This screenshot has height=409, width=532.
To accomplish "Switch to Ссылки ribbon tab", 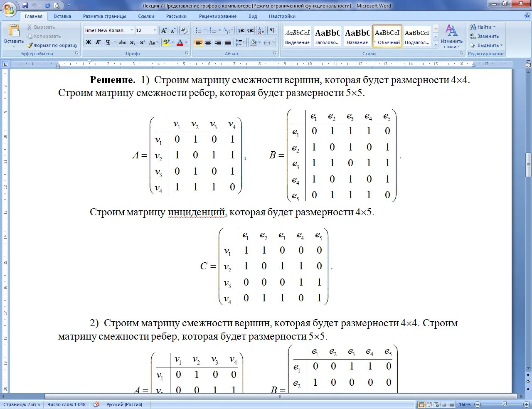I will (x=146, y=16).
